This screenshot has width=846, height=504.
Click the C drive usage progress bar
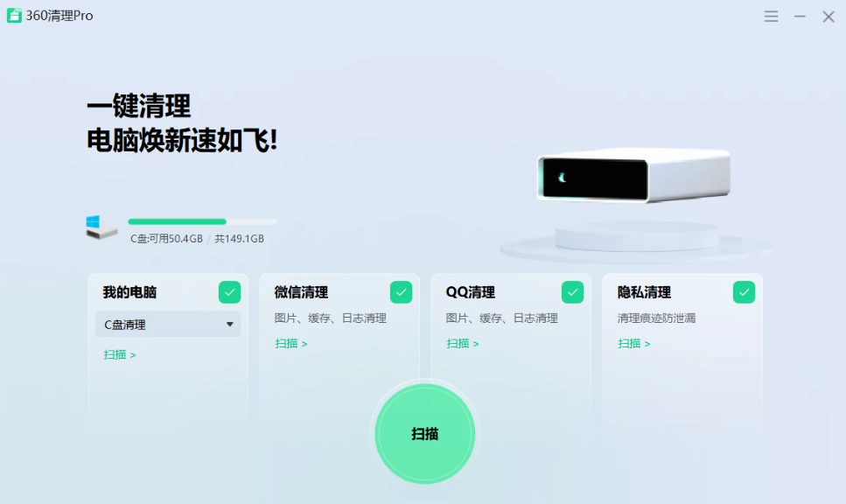[x=202, y=222]
